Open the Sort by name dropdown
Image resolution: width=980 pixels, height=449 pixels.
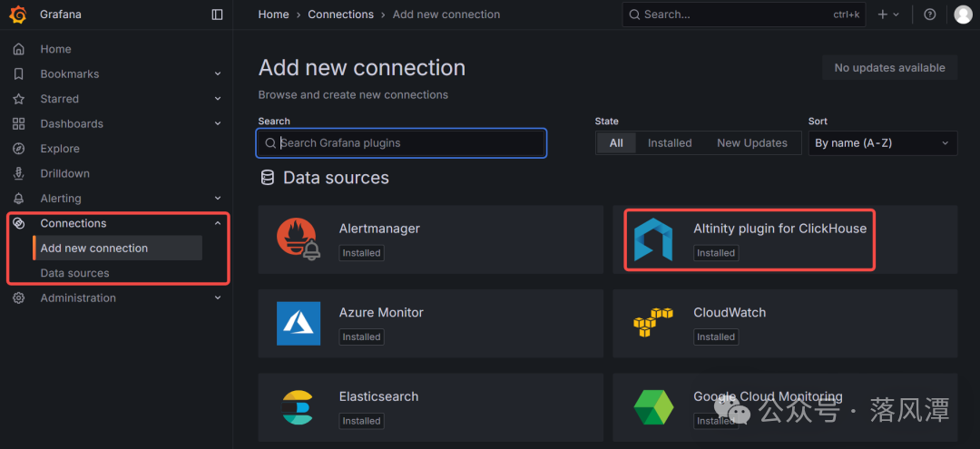coord(883,143)
